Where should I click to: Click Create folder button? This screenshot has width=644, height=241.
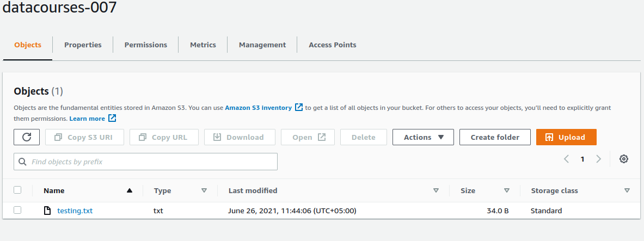click(495, 137)
